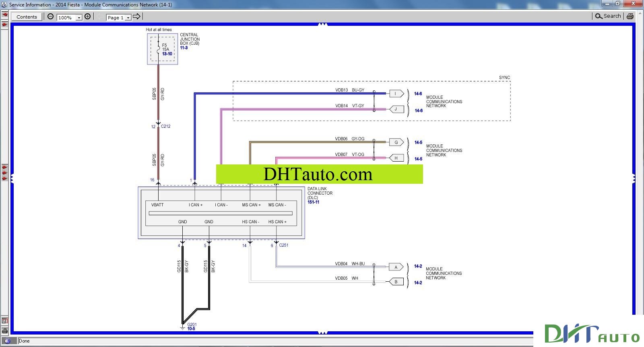Follow connector arrow B to next sheet
This screenshot has height=347, width=644.
[x=396, y=282]
